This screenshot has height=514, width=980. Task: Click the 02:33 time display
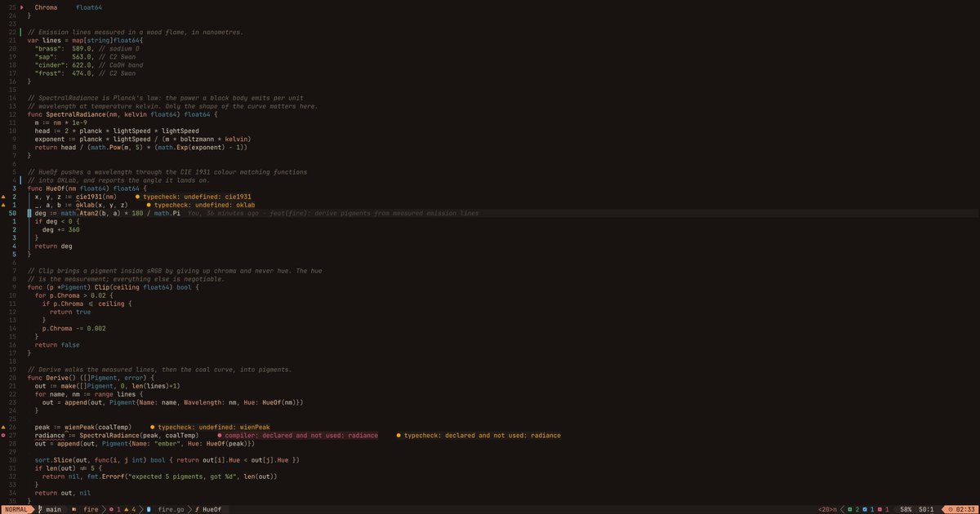coord(965,509)
